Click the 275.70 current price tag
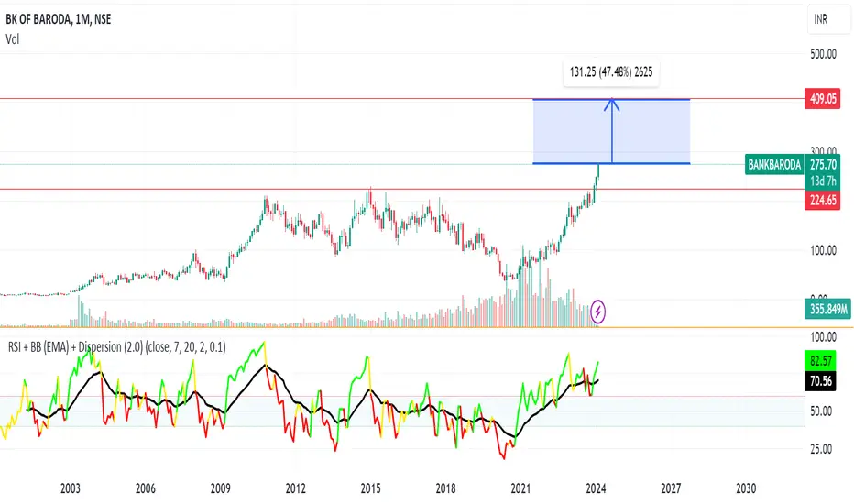The width and height of the screenshot is (854, 504). click(x=823, y=165)
